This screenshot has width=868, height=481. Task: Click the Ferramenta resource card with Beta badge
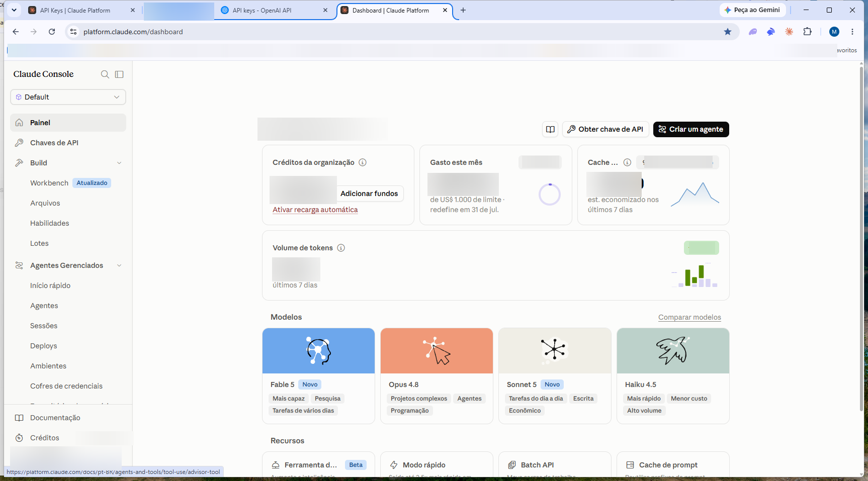tap(318, 464)
